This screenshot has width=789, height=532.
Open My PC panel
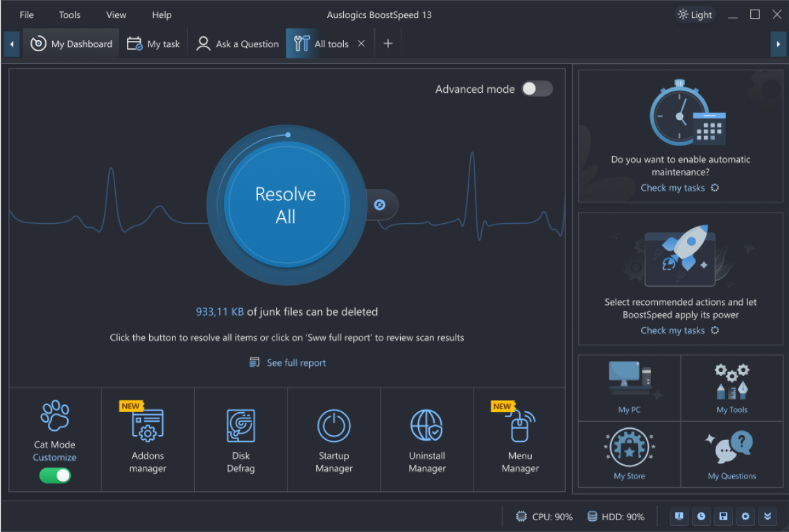pos(628,386)
